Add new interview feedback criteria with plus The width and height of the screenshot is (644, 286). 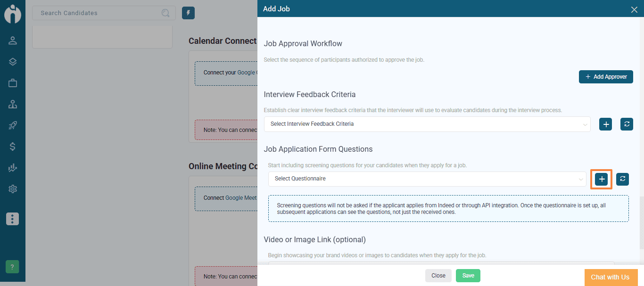point(606,124)
